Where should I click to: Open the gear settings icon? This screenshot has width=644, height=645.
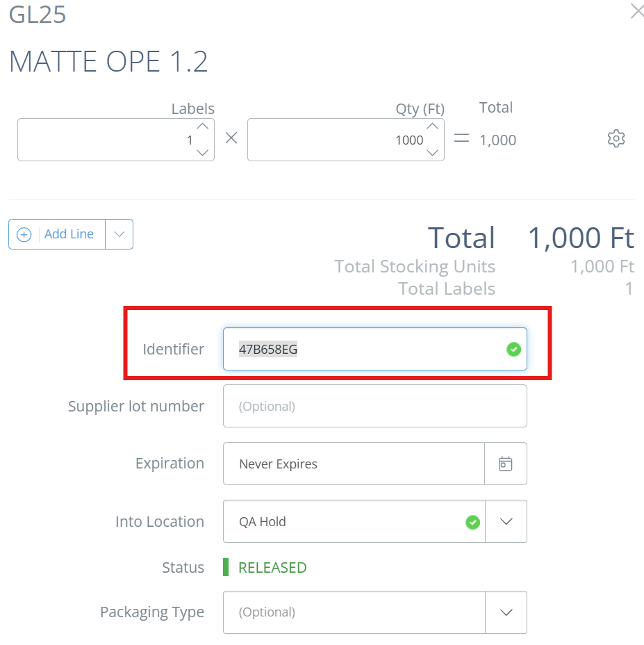point(616,138)
